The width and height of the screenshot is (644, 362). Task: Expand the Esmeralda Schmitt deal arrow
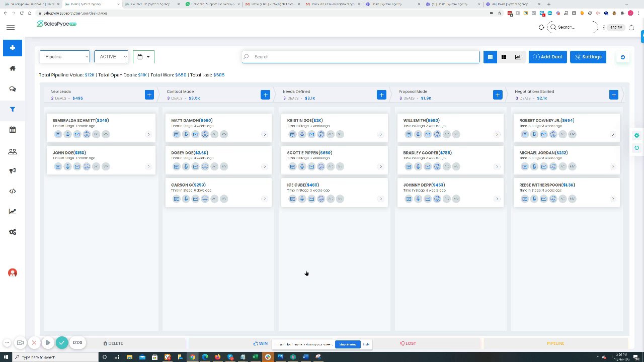[x=148, y=134]
